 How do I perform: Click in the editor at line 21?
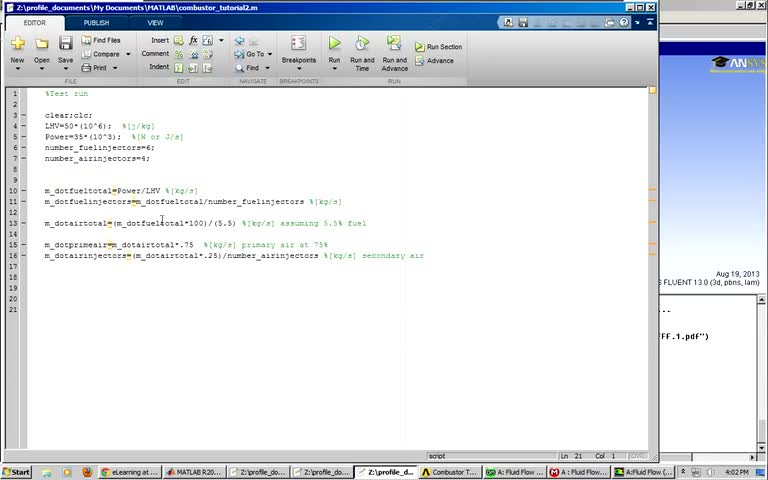(337, 310)
